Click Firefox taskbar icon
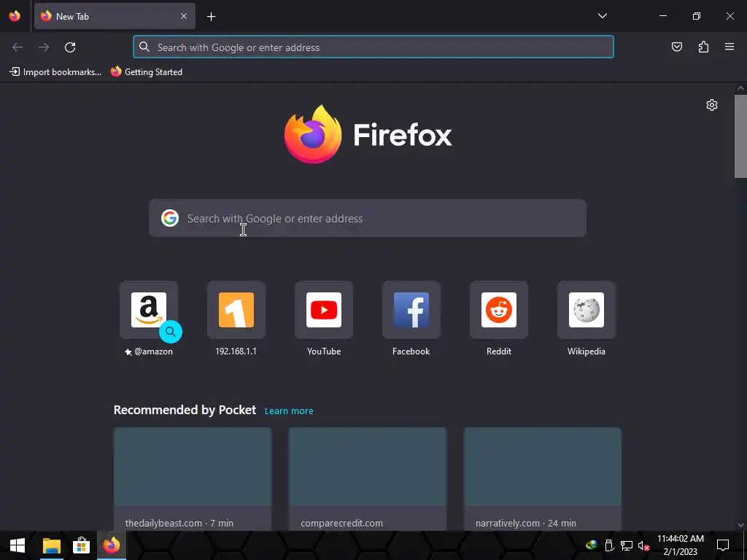This screenshot has height=560, width=747. tap(112, 545)
